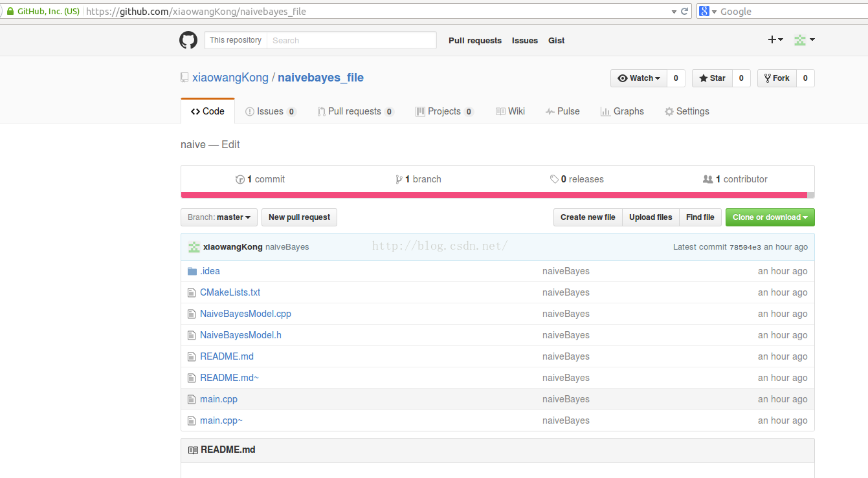This screenshot has width=868, height=478.
Task: Click the browser address bar URL
Action: click(x=196, y=12)
